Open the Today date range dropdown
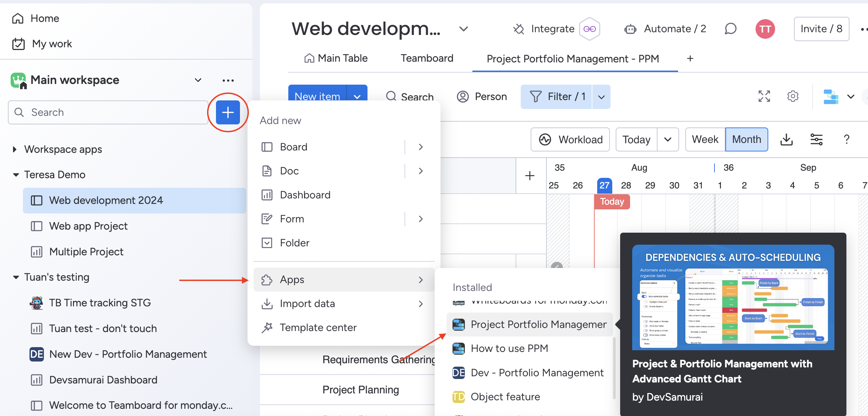 click(669, 139)
